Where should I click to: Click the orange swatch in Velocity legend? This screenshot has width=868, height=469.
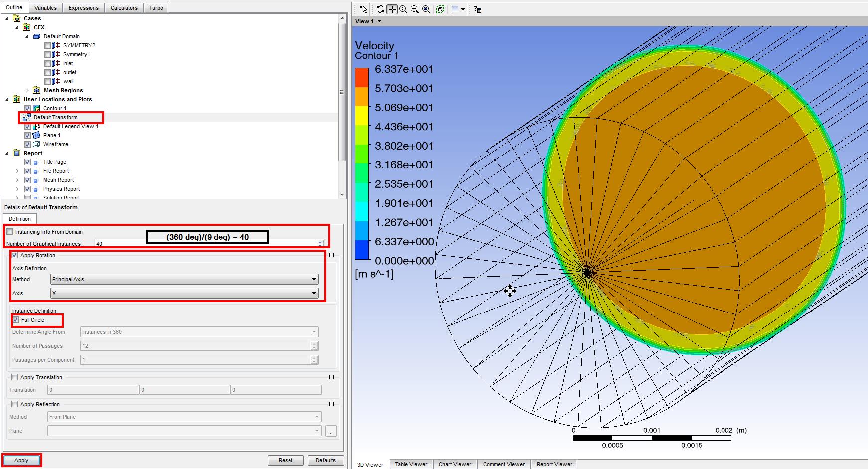[x=362, y=97]
